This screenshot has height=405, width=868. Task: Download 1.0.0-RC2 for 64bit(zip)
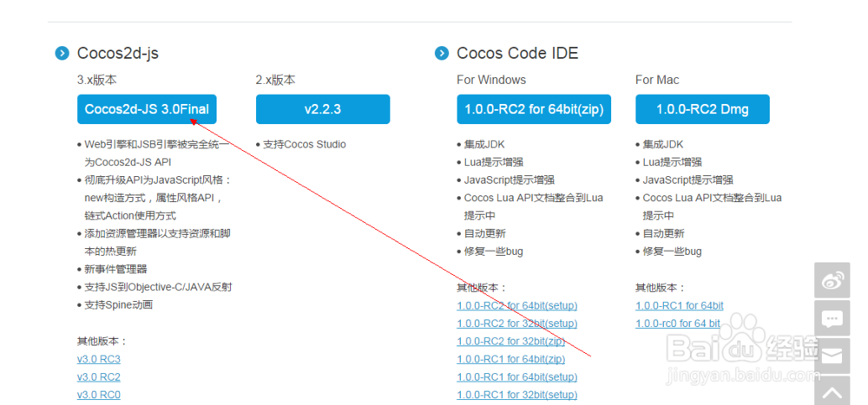[x=534, y=109]
